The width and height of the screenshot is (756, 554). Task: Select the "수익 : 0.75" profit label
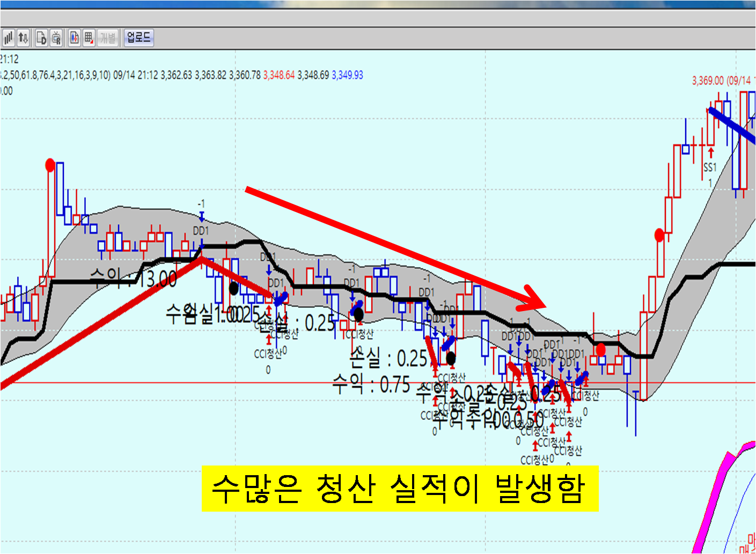pyautogui.click(x=371, y=385)
